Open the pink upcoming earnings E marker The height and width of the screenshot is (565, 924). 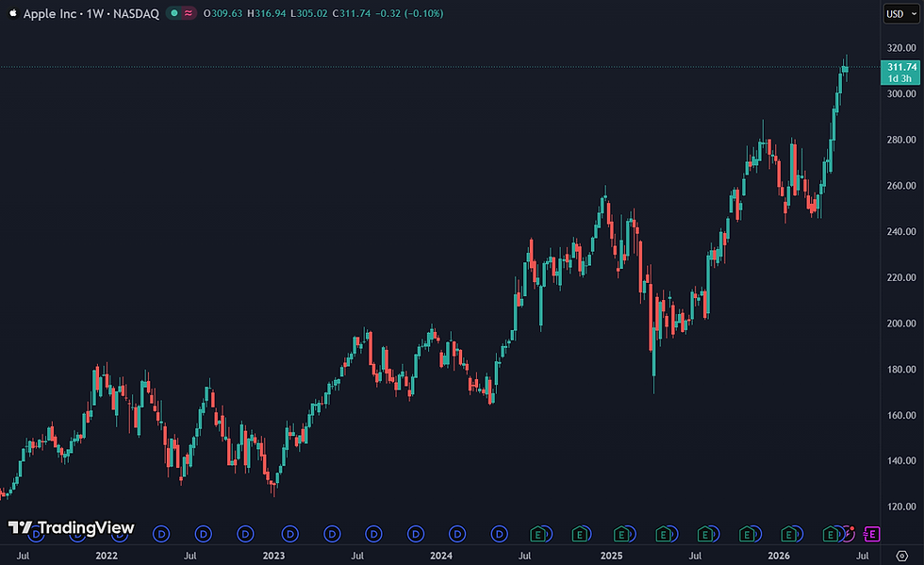click(871, 534)
